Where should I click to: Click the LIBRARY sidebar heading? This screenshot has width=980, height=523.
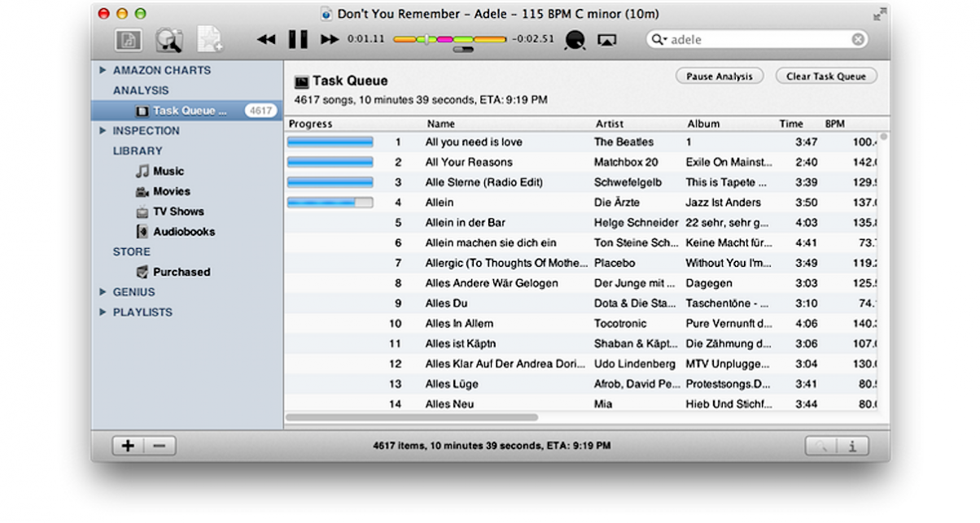click(138, 151)
